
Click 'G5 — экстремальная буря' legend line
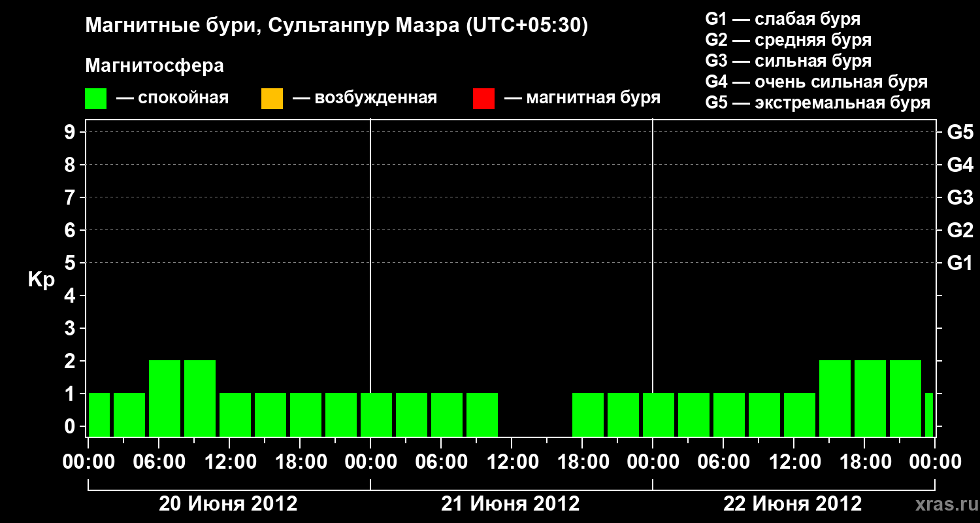(818, 103)
